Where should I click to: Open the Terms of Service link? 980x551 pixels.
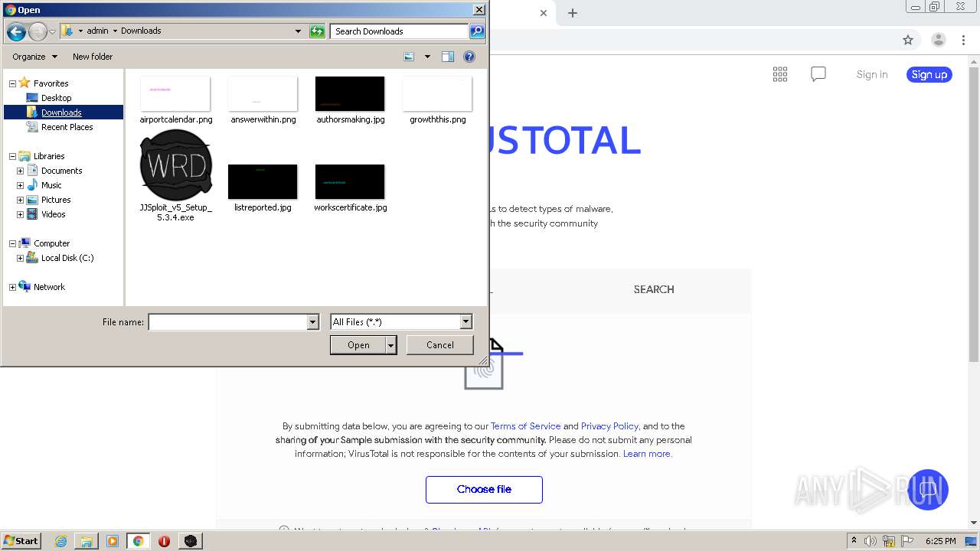525,426
